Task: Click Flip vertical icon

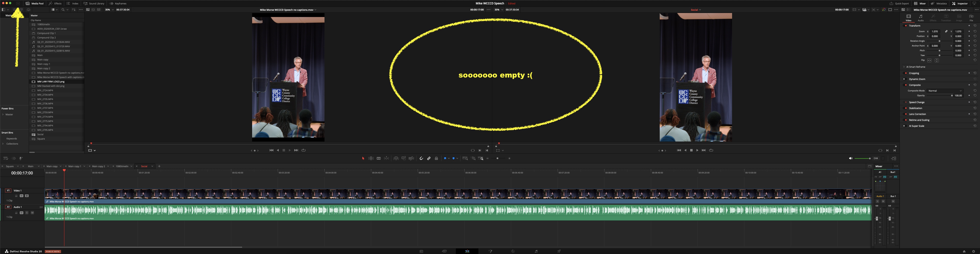Action: [937, 60]
